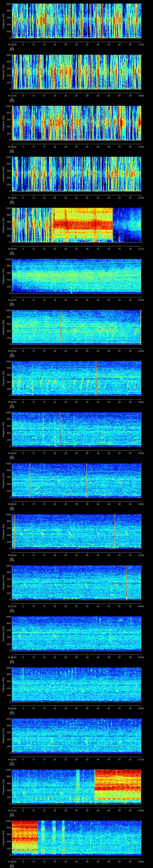Click the 16:18:00 start time label
153x868 pixels.
12,147
